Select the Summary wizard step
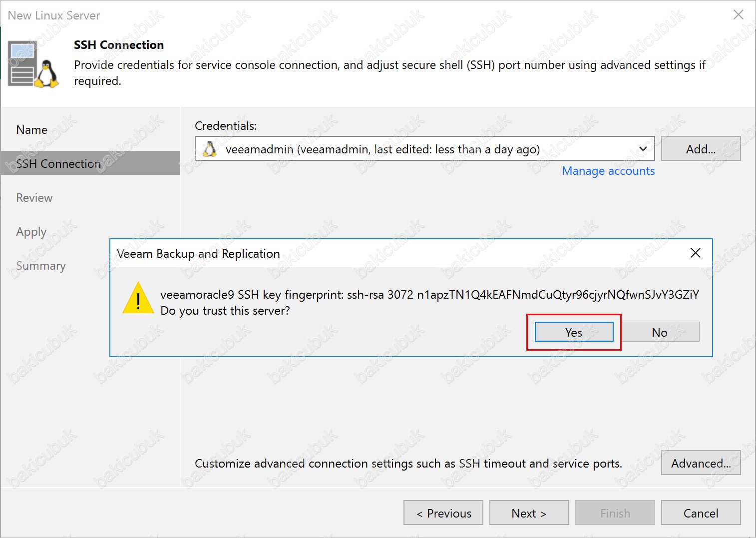Image resolution: width=756 pixels, height=538 pixels. [41, 266]
